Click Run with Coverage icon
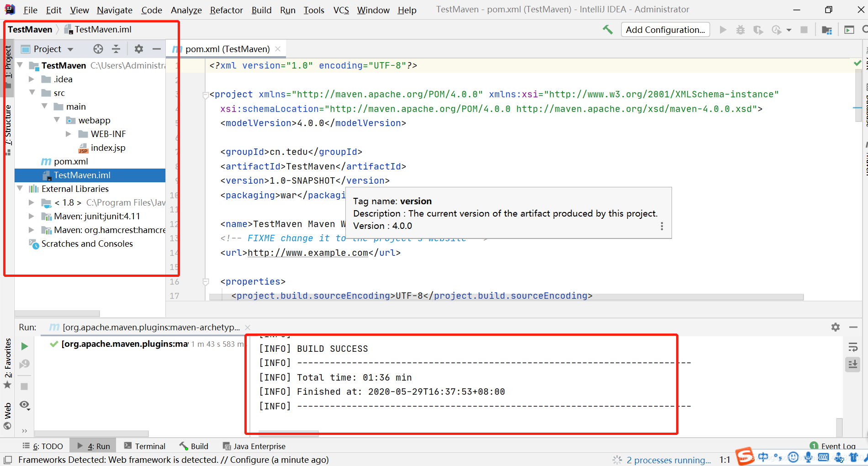Viewport: 868px width, 466px height. 758,30
